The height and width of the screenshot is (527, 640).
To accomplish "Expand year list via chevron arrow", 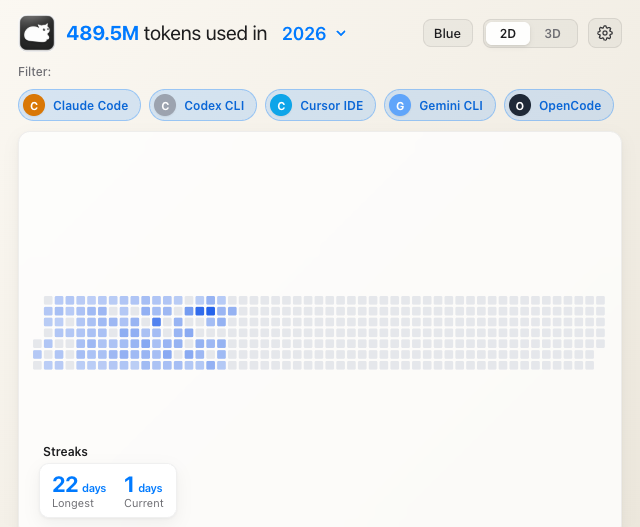I will (x=341, y=33).
